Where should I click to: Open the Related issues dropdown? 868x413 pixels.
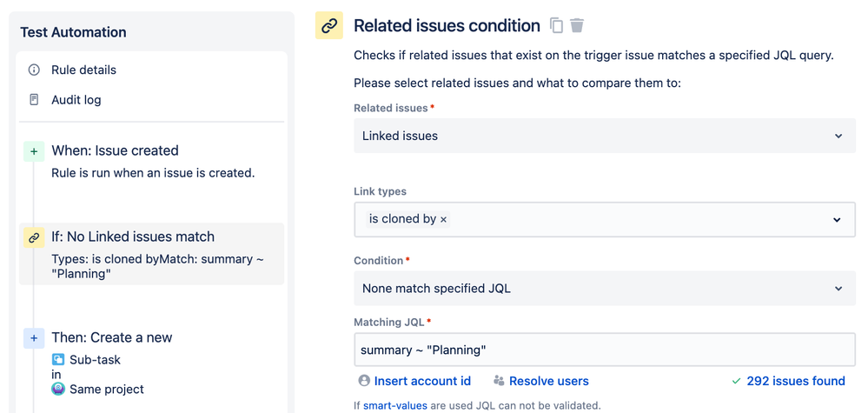pyautogui.click(x=604, y=137)
